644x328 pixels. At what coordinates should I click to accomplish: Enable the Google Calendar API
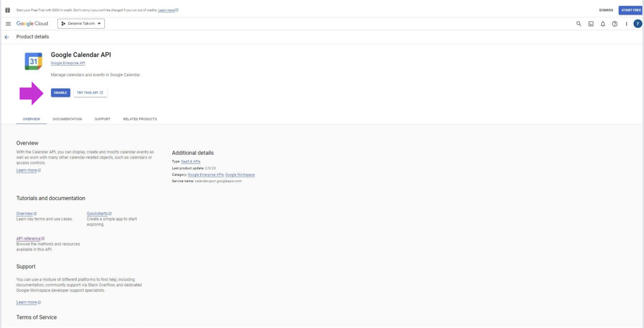point(61,93)
